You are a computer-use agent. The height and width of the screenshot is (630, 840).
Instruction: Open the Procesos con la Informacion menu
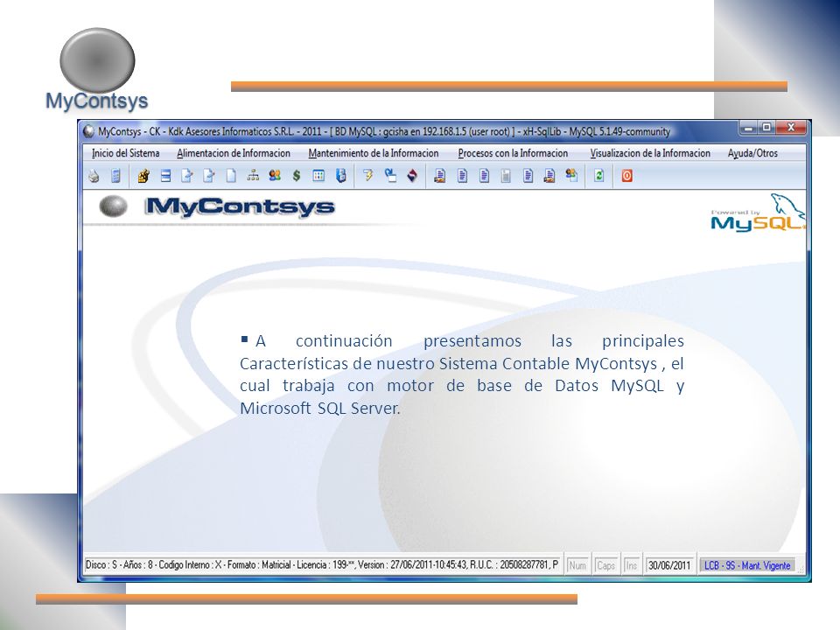pyautogui.click(x=513, y=153)
